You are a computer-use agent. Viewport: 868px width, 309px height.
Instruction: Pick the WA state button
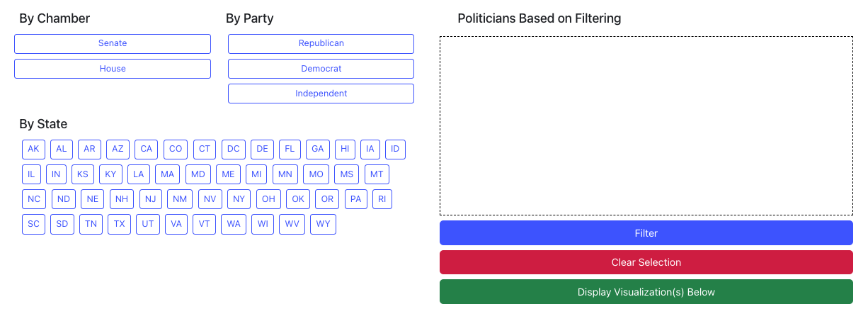point(234,225)
